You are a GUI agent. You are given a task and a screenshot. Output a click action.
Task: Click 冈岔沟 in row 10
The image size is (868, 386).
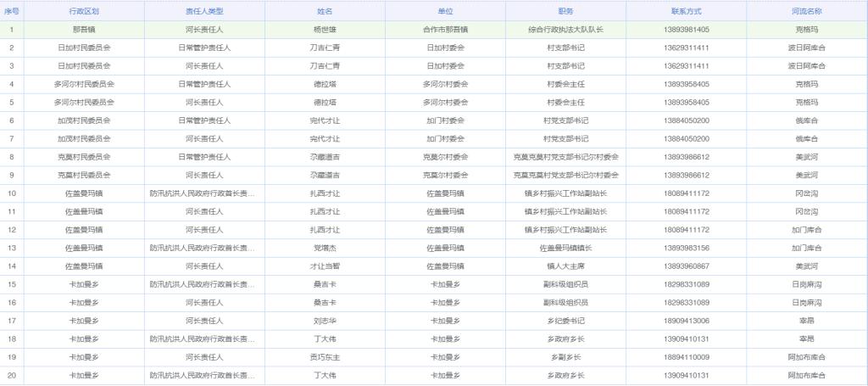[807, 193]
